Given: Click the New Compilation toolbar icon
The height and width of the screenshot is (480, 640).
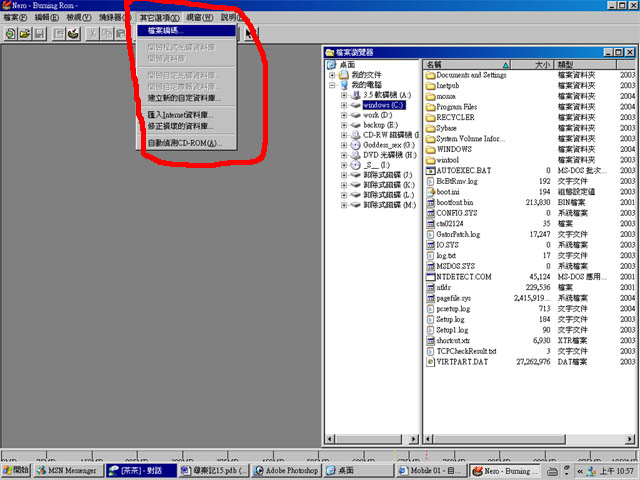Looking at the screenshot, I should point(11,34).
